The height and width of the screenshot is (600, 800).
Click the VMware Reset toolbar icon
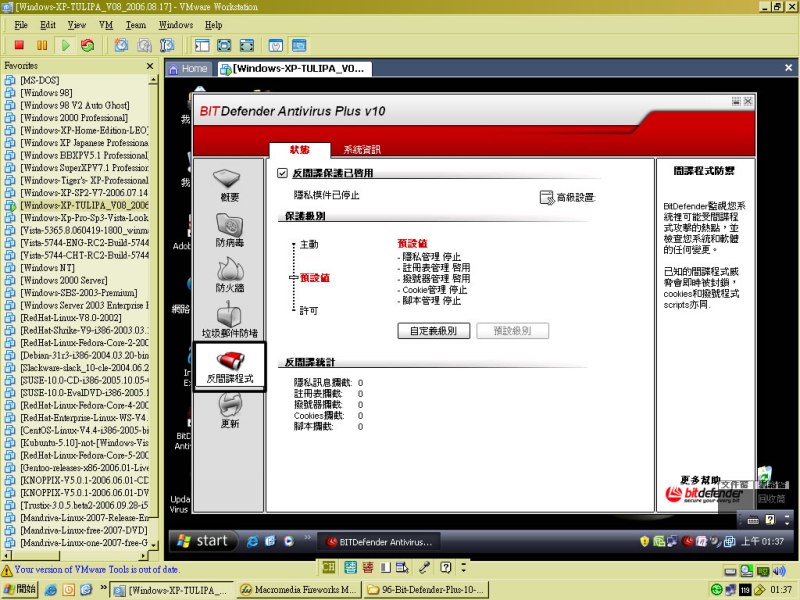[88, 45]
